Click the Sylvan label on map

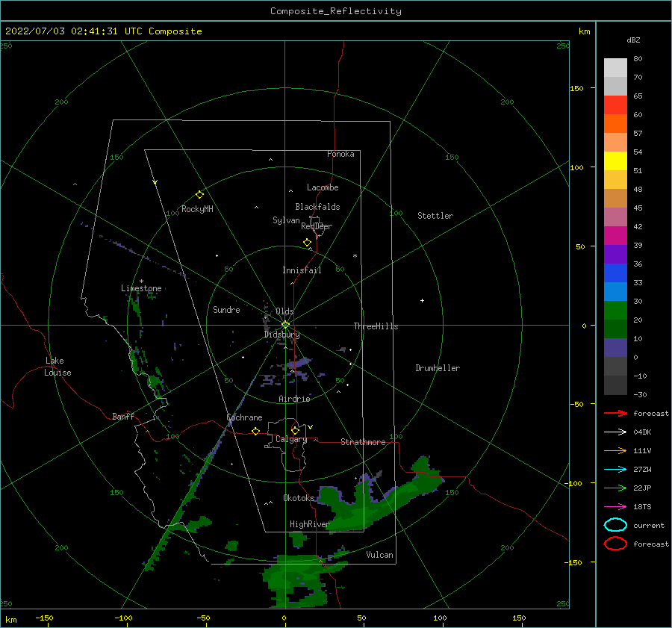point(286,220)
